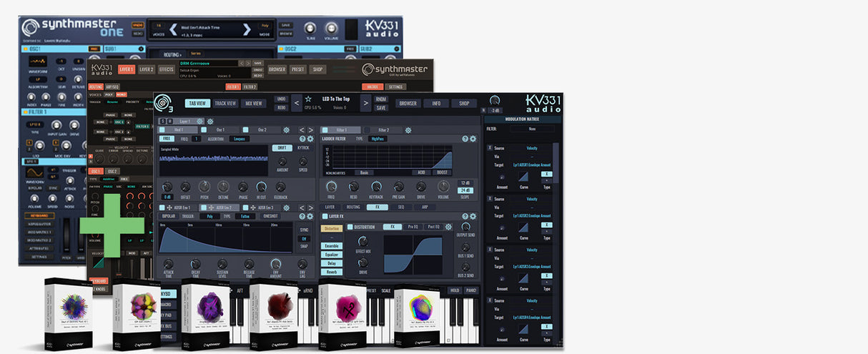Open the Ladder Filter settings gear
This screenshot has width=868, height=354.
pyautogui.click(x=473, y=139)
